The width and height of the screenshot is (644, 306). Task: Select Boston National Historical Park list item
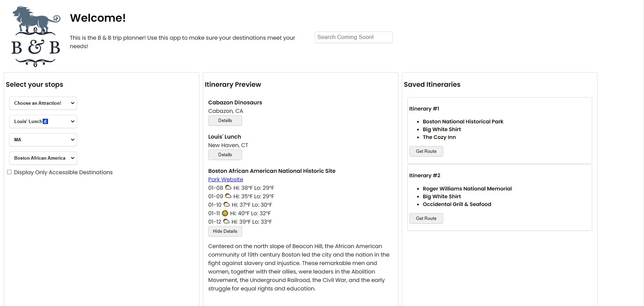pos(463,121)
